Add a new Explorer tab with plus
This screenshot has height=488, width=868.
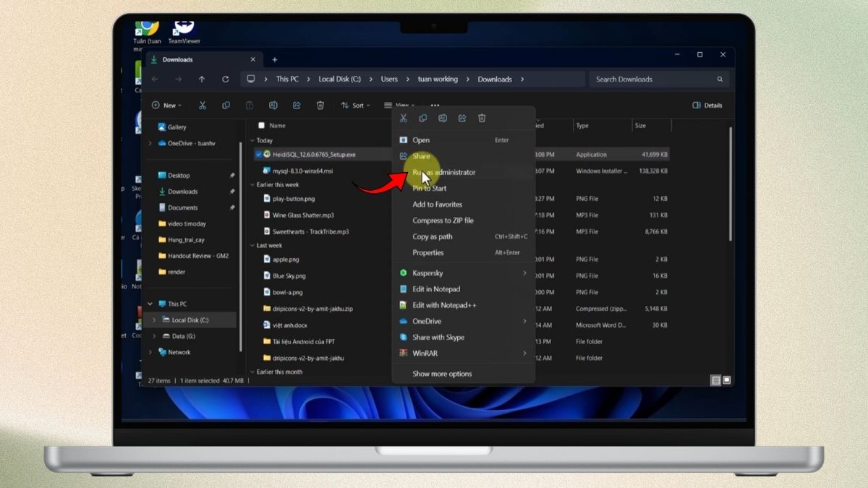click(x=275, y=60)
